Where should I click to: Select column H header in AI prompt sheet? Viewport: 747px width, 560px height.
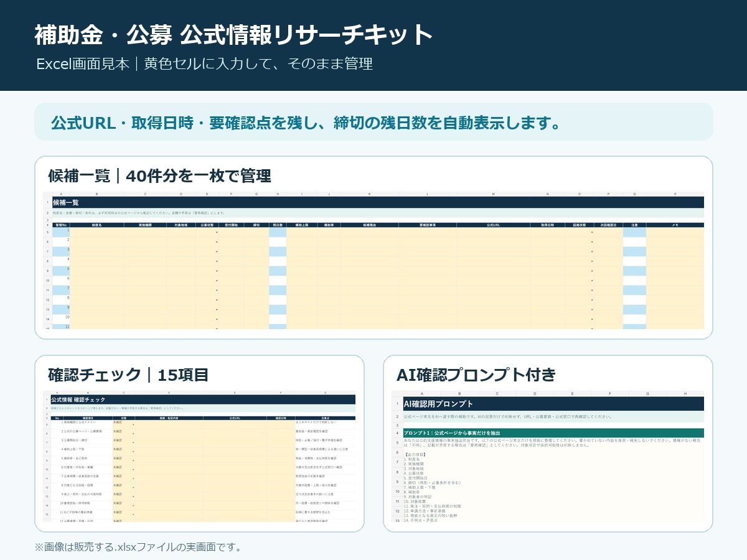tap(685, 393)
